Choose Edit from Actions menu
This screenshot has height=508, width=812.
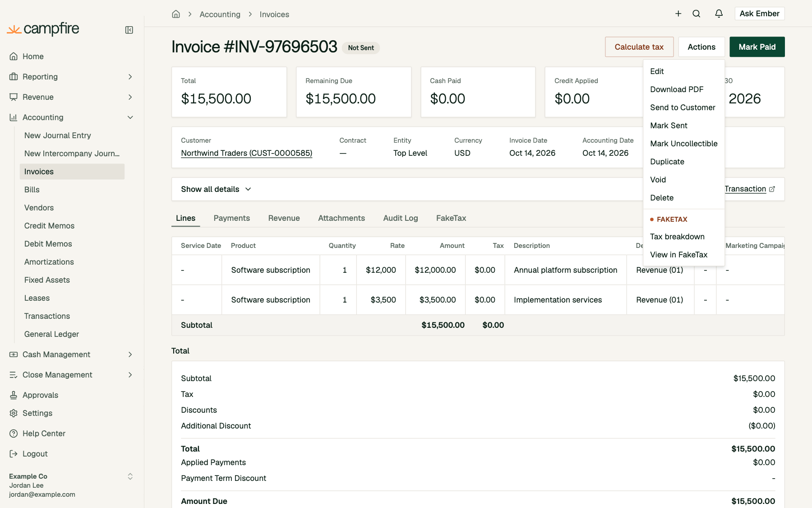pyautogui.click(x=683, y=71)
